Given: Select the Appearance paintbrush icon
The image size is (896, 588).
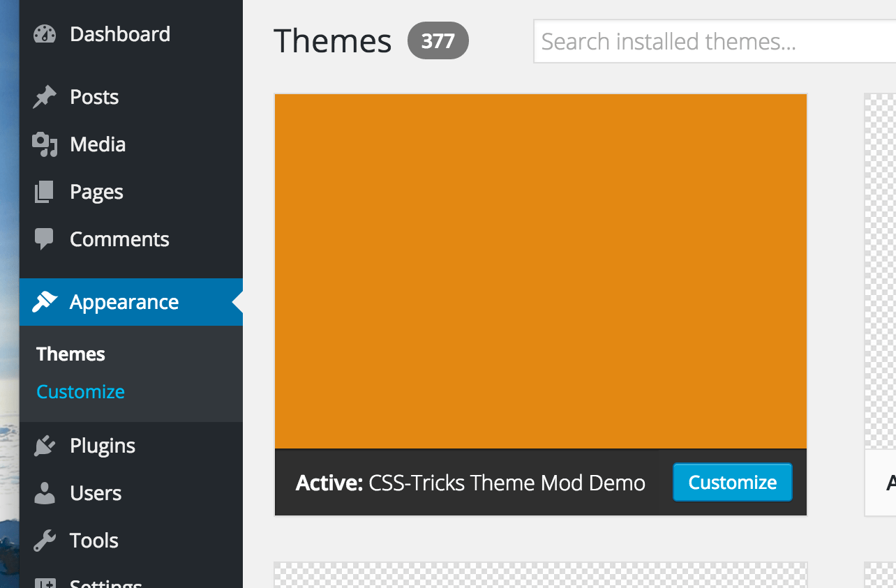Looking at the screenshot, I should pyautogui.click(x=45, y=301).
